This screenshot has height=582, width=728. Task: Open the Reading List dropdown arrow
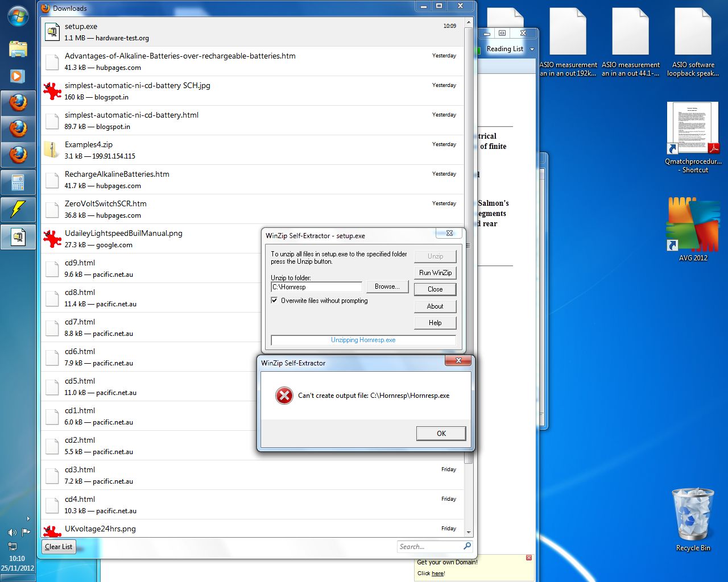(532, 49)
